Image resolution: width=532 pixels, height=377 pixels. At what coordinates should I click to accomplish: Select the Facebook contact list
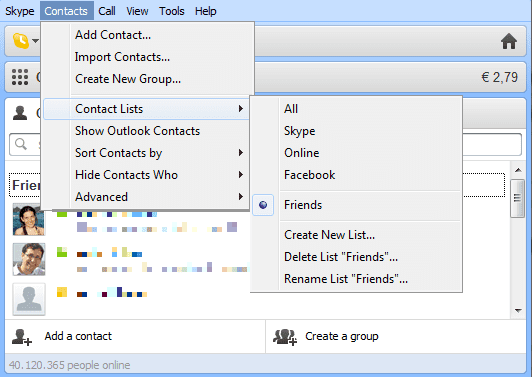coord(356,175)
